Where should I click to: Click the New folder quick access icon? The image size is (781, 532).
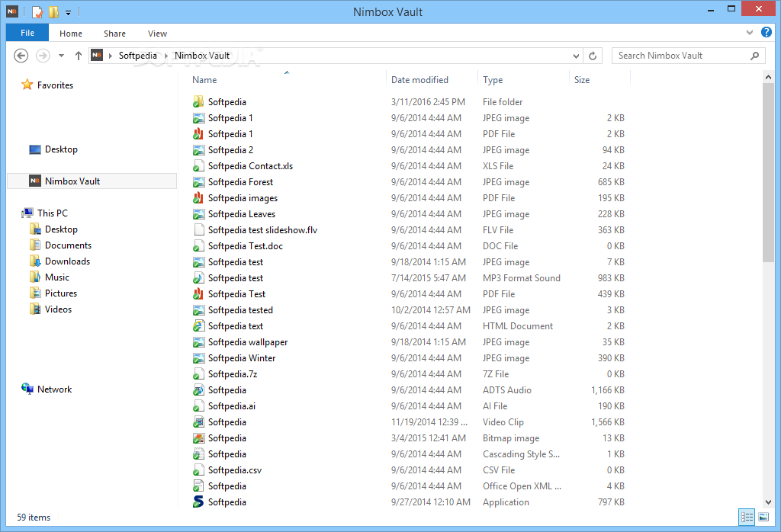point(53,11)
